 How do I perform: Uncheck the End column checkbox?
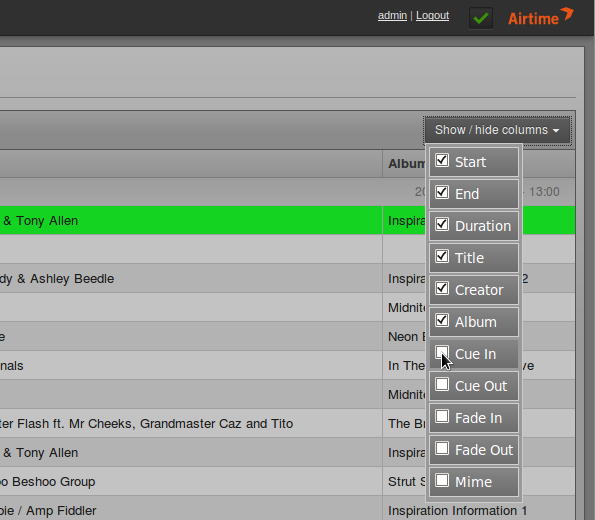442,192
